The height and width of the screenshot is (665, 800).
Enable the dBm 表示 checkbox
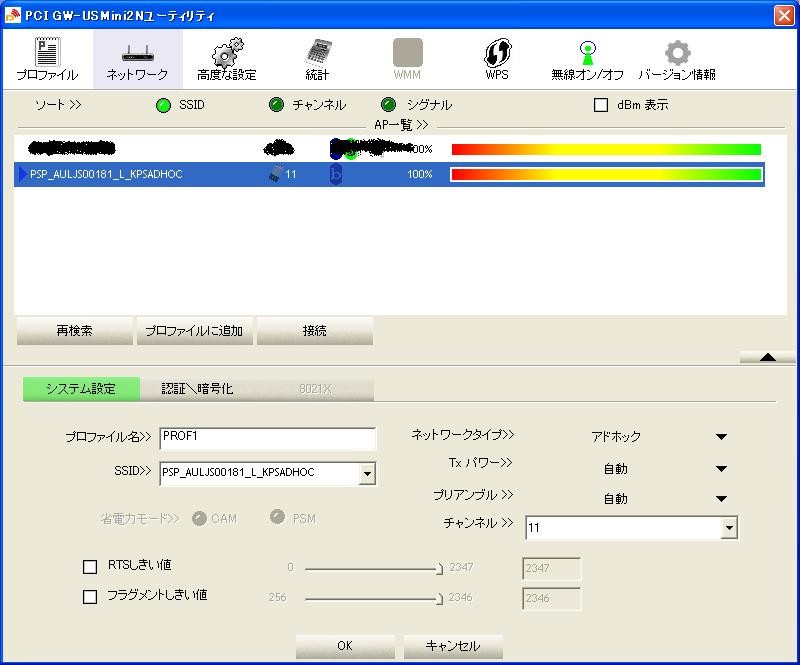602,104
